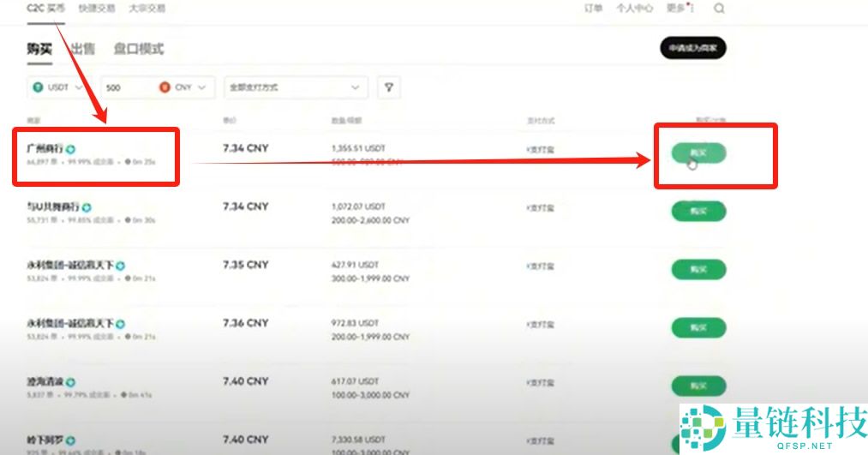The image size is (868, 455).
Task: Focus the amount field showing 500
Action: point(129,87)
